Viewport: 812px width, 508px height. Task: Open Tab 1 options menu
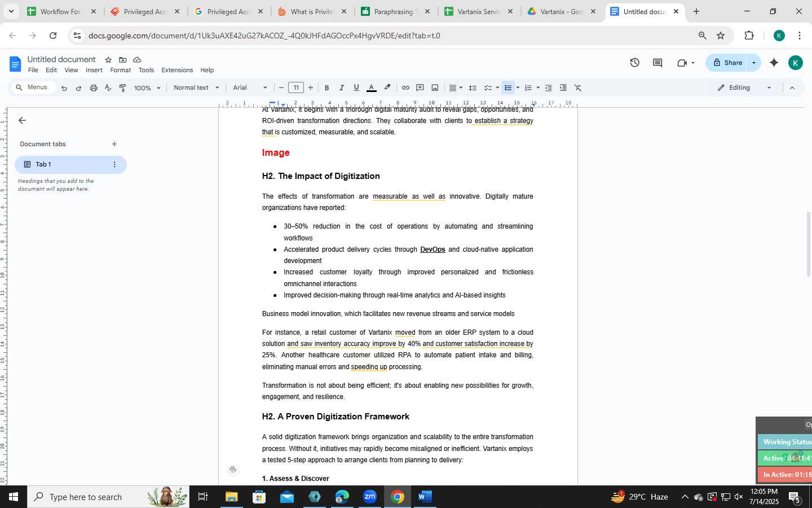click(x=114, y=164)
